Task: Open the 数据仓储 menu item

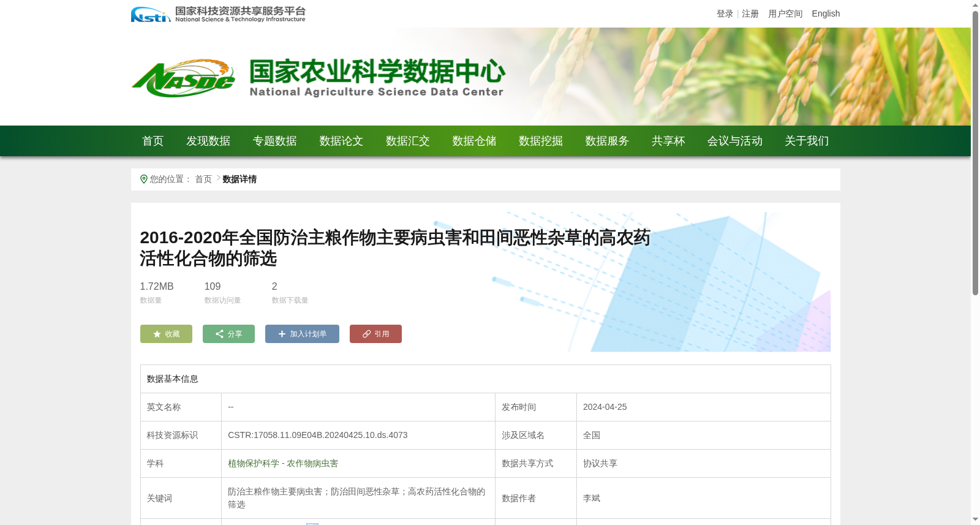Action: tap(474, 141)
